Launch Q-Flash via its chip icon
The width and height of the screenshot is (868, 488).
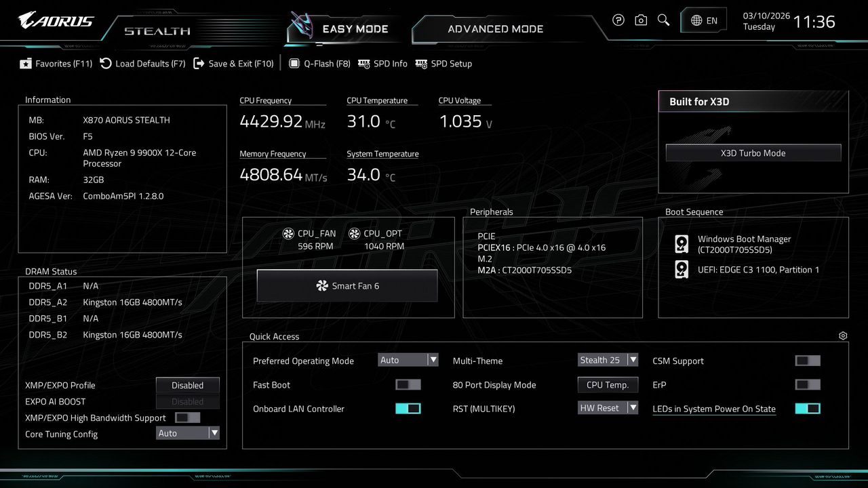pos(294,63)
